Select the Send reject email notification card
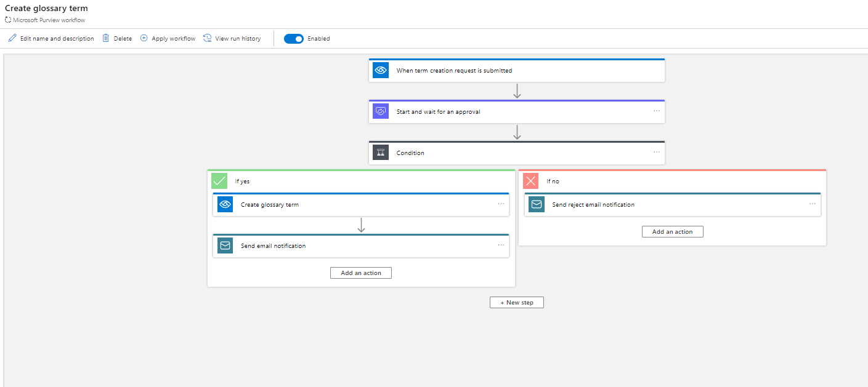The width and height of the screenshot is (868, 387). tap(673, 204)
